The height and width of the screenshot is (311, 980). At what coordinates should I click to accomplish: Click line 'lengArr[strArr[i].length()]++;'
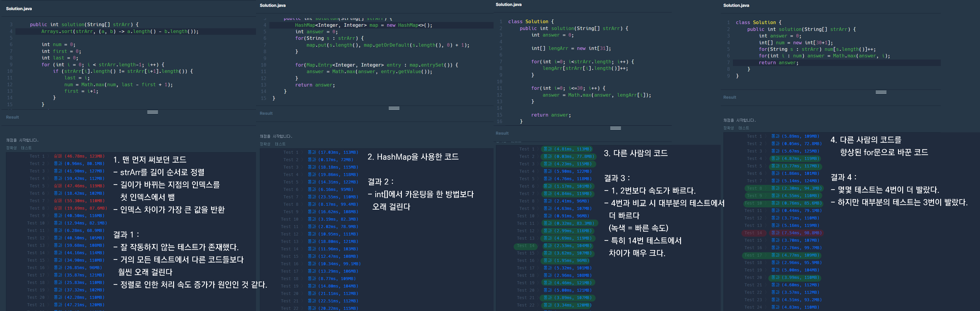tap(586, 68)
